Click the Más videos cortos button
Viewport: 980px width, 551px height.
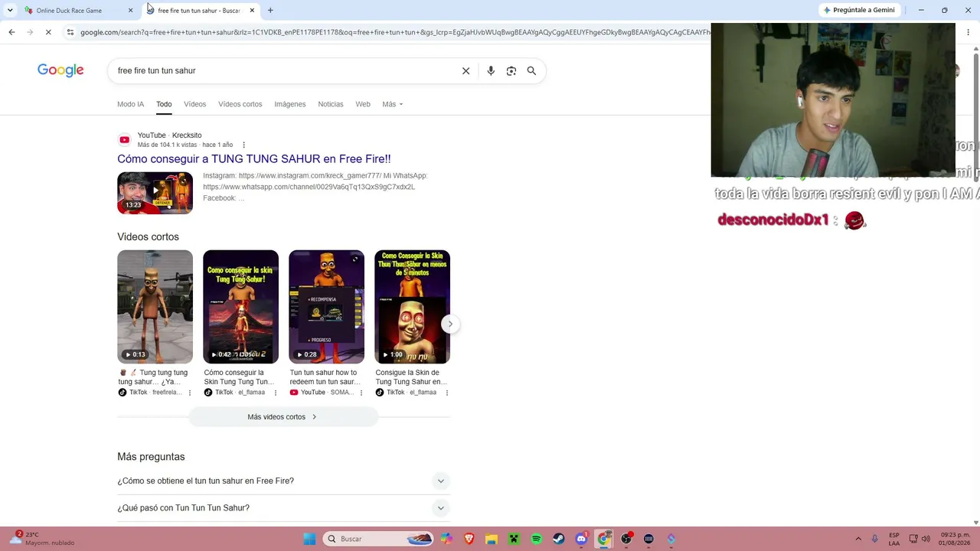(x=283, y=417)
